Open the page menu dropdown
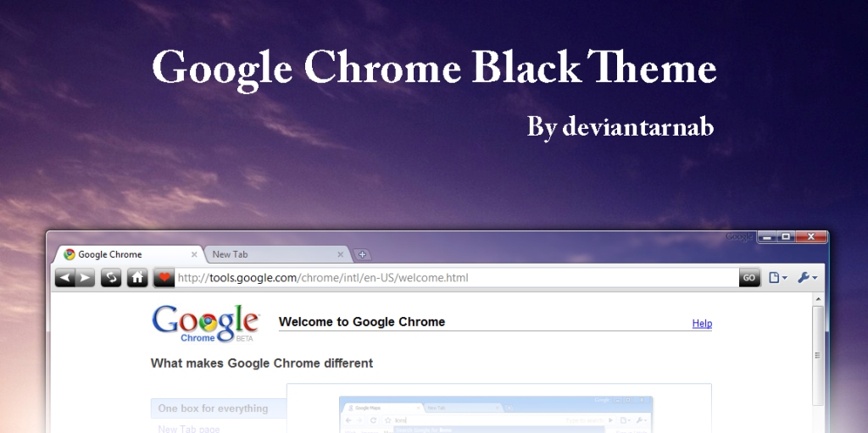This screenshot has height=433, width=868. (x=778, y=277)
